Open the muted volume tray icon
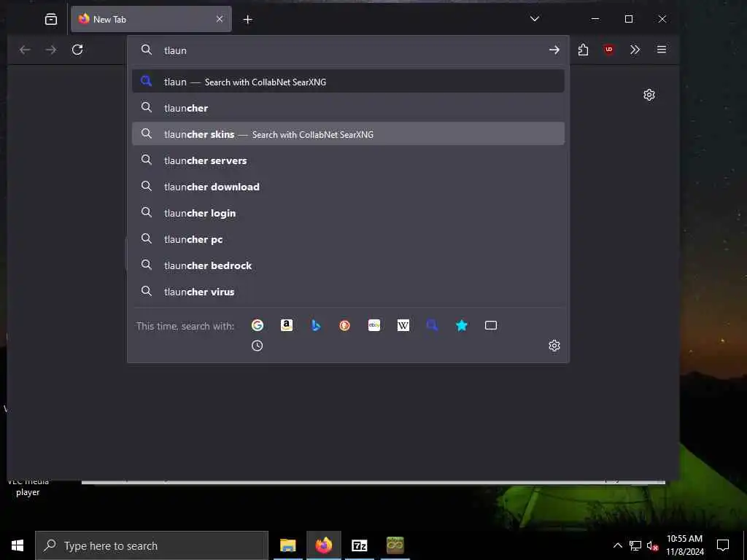Image resolution: width=747 pixels, height=560 pixels. pyautogui.click(x=652, y=545)
